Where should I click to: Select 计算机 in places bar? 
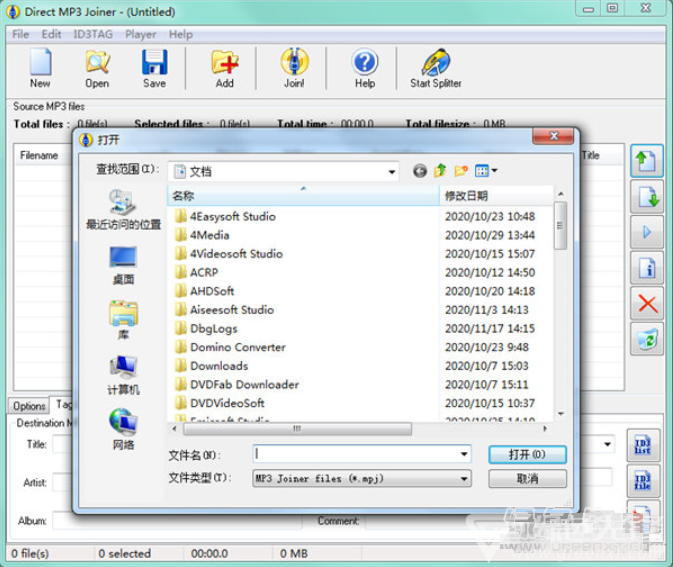(124, 376)
